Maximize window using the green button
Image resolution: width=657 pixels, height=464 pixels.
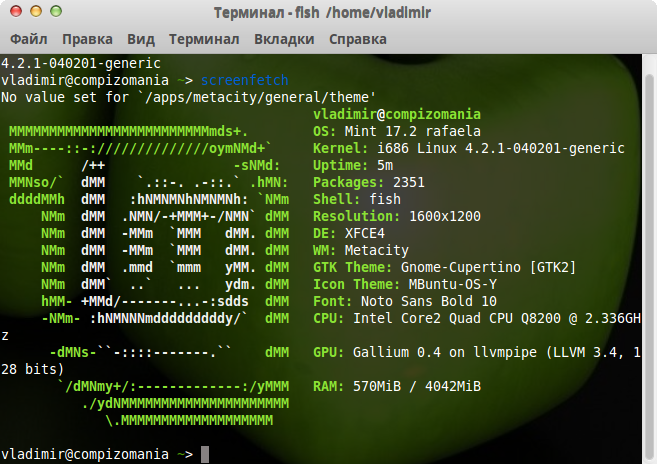pos(56,11)
